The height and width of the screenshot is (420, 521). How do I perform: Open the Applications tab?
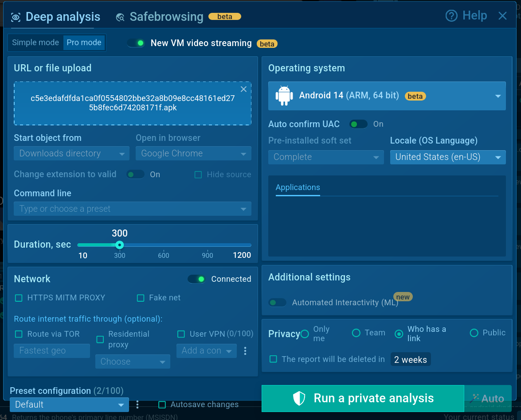coord(298,187)
